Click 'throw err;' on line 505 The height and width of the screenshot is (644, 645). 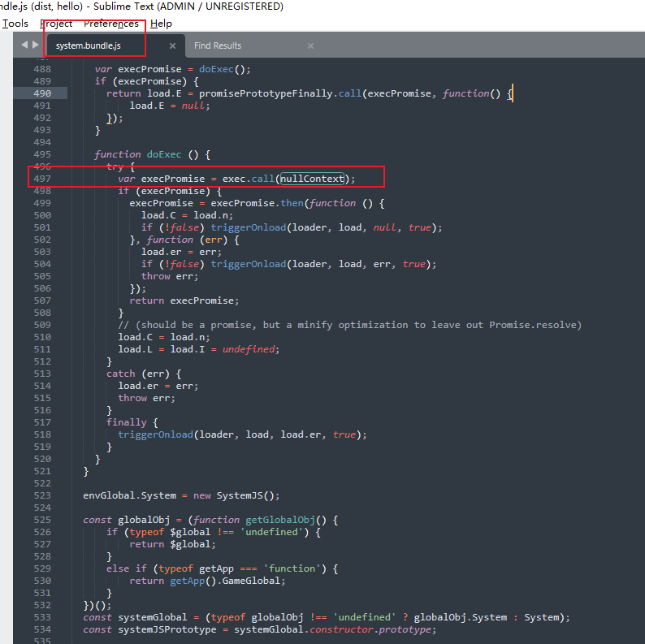(170, 276)
